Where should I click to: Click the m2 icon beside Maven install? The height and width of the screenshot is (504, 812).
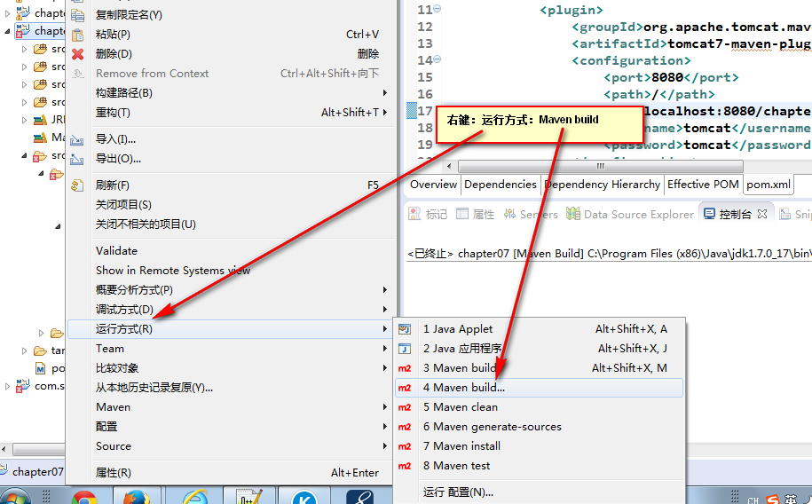pyautogui.click(x=405, y=446)
